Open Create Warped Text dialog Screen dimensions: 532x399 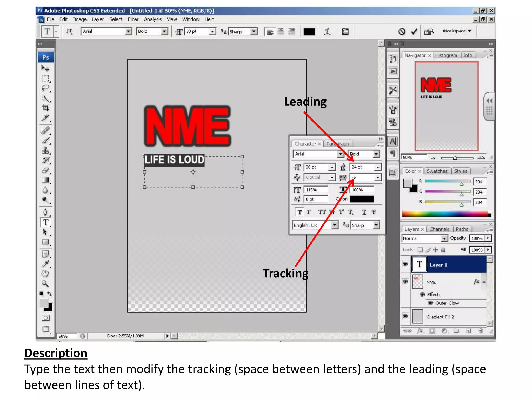click(327, 32)
